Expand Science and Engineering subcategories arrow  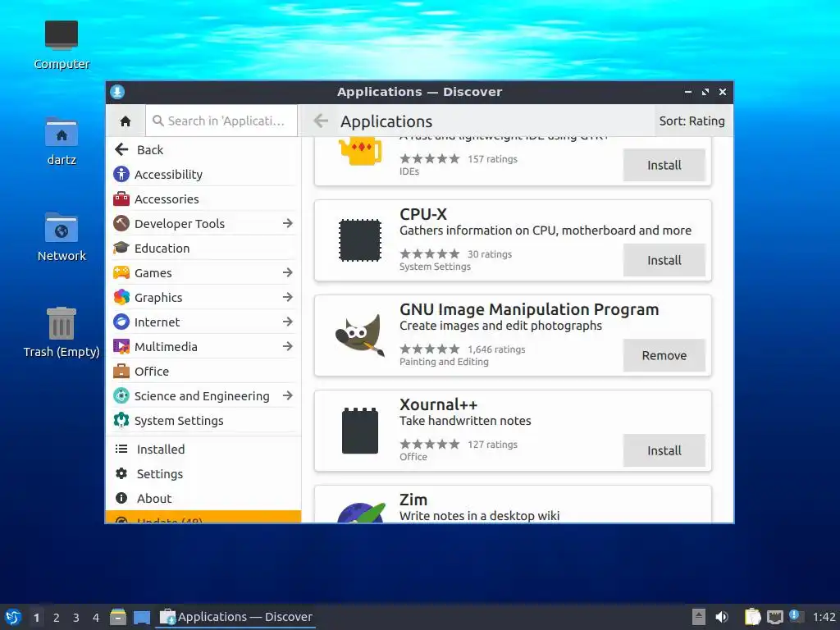[x=288, y=396]
